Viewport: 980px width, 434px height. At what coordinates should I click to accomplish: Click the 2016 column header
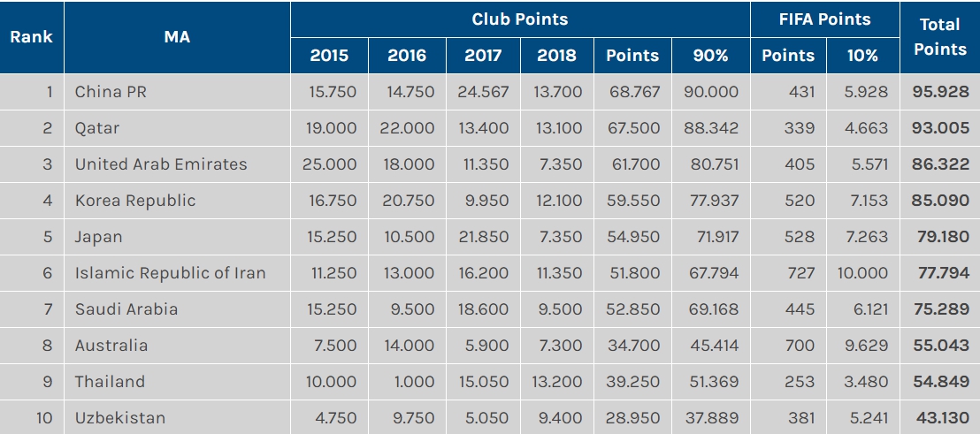(x=407, y=55)
